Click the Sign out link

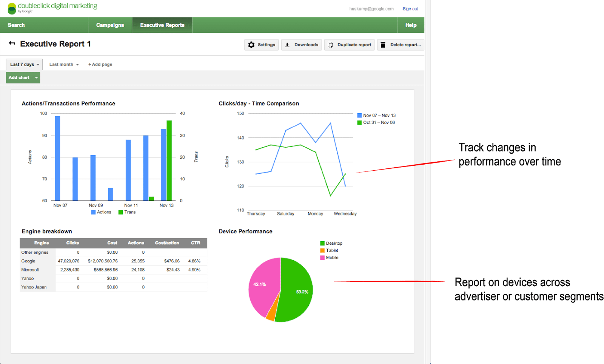tap(410, 8)
